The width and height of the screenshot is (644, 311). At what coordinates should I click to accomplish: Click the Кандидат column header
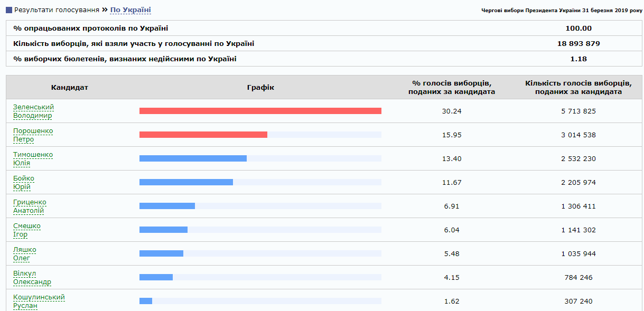70,87
